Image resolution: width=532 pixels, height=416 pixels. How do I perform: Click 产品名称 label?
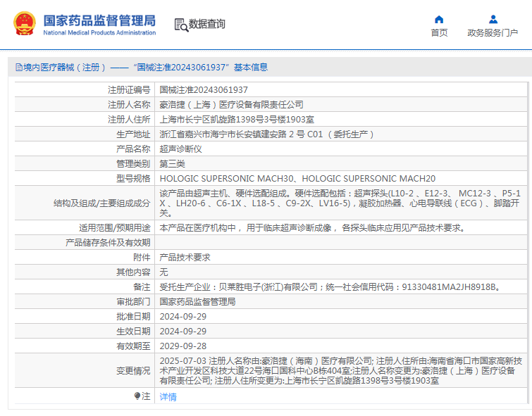pyautogui.click(x=133, y=149)
